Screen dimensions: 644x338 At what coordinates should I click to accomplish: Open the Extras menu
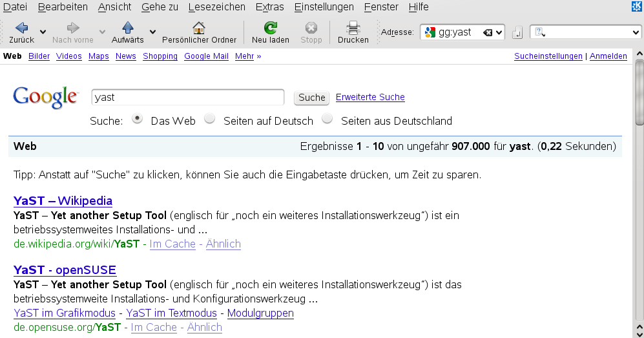(270, 7)
